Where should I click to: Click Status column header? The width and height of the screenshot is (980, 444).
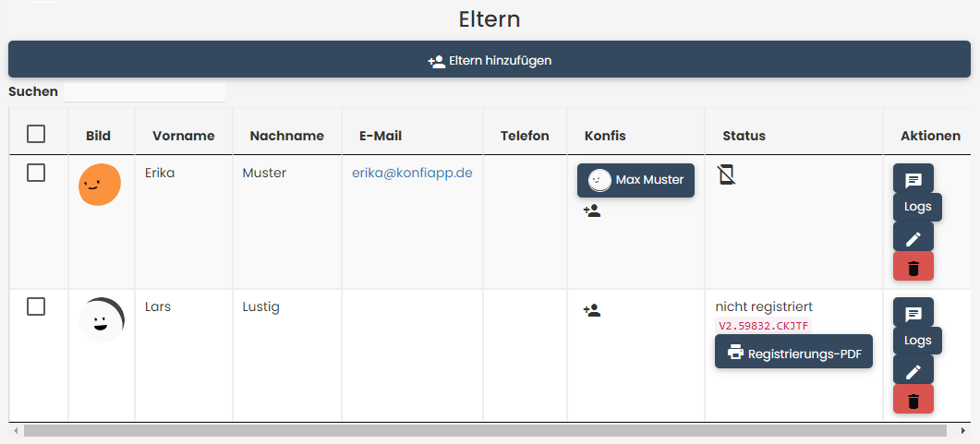[x=744, y=136]
